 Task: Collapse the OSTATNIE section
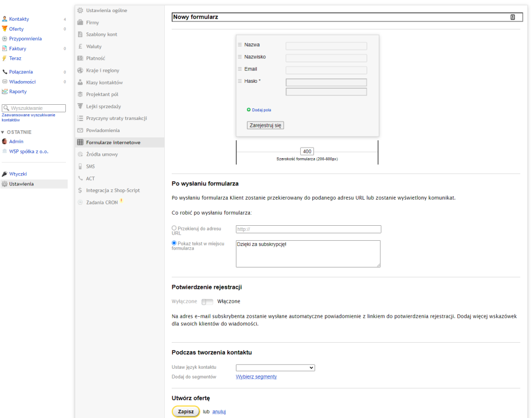(x=2, y=132)
